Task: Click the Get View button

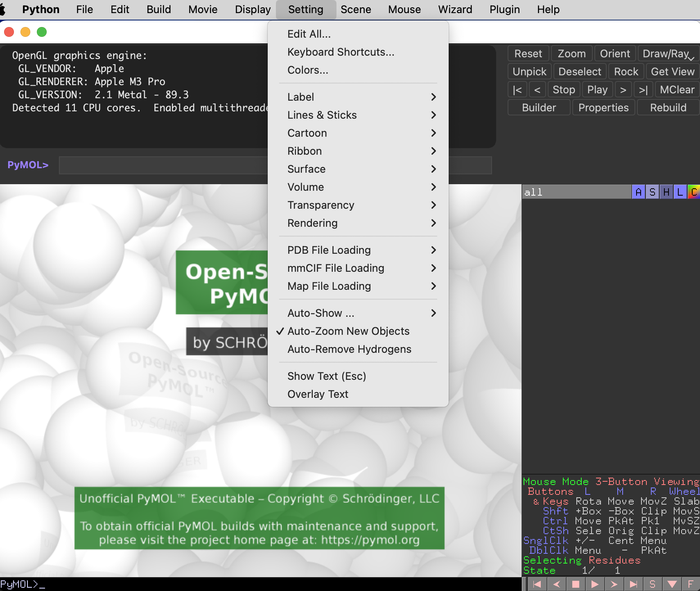Action: pyautogui.click(x=673, y=72)
